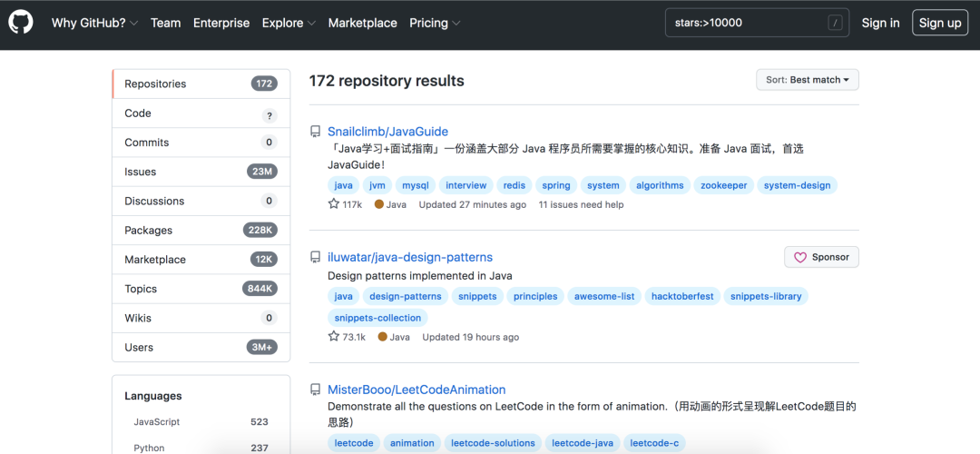This screenshot has width=980, height=454.
Task: Click the system topic tag
Action: tap(603, 185)
